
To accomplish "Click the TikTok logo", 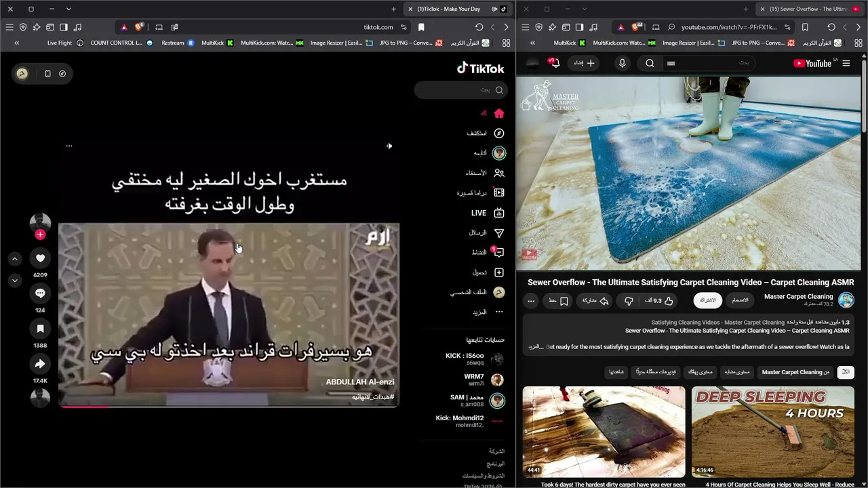I will pos(481,68).
